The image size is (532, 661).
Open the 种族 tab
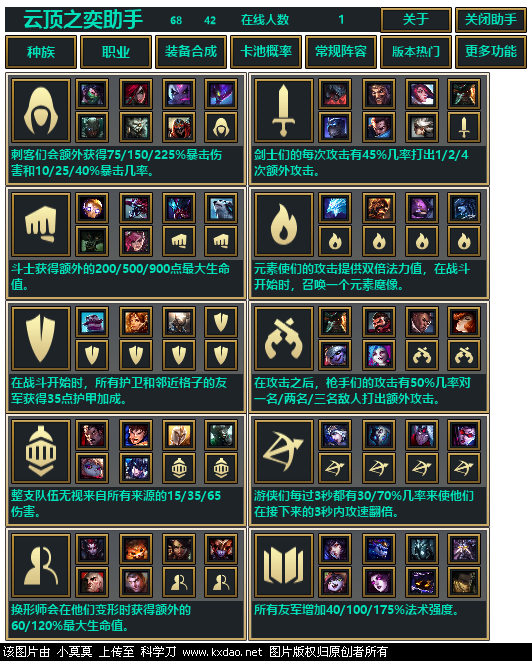[41, 52]
